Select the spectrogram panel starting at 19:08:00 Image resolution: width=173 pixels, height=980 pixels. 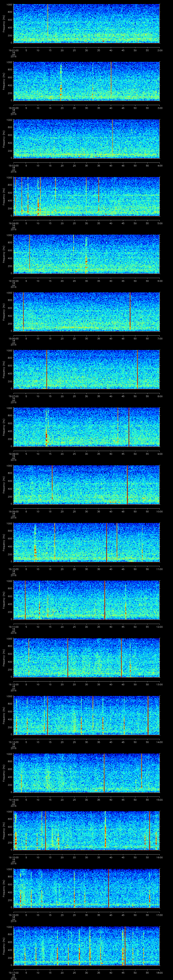(x=86, y=427)
